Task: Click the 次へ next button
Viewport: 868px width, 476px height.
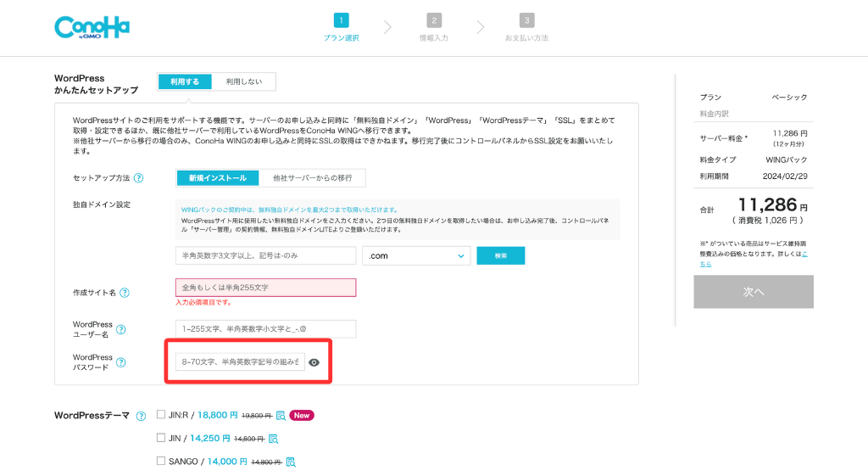Action: click(x=754, y=292)
